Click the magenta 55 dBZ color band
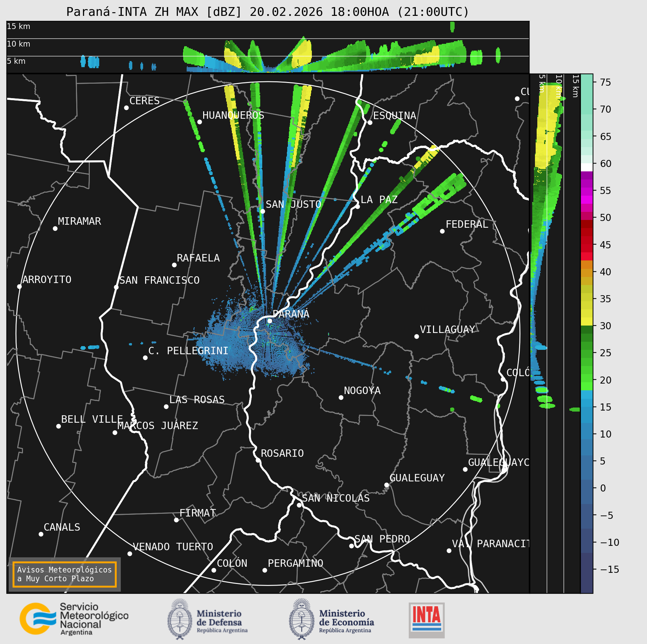The height and width of the screenshot is (644, 647). point(587,191)
